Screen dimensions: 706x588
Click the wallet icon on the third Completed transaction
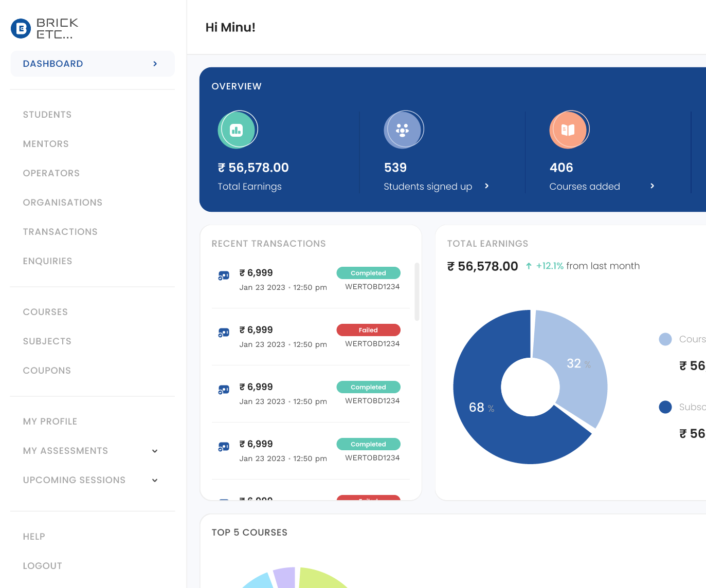click(x=223, y=389)
